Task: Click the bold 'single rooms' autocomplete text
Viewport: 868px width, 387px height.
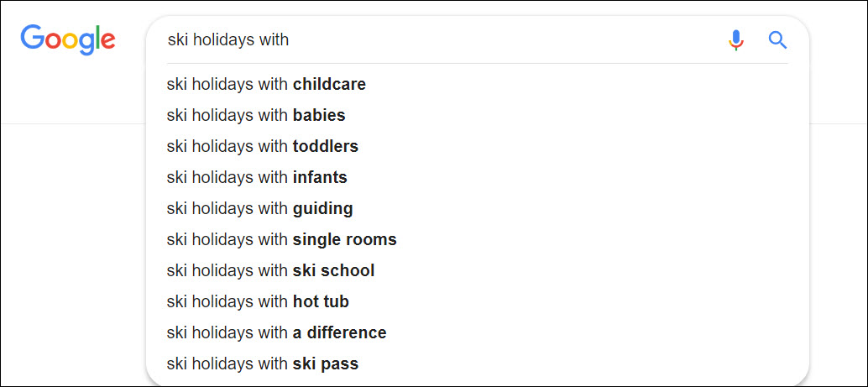Action: coord(345,240)
